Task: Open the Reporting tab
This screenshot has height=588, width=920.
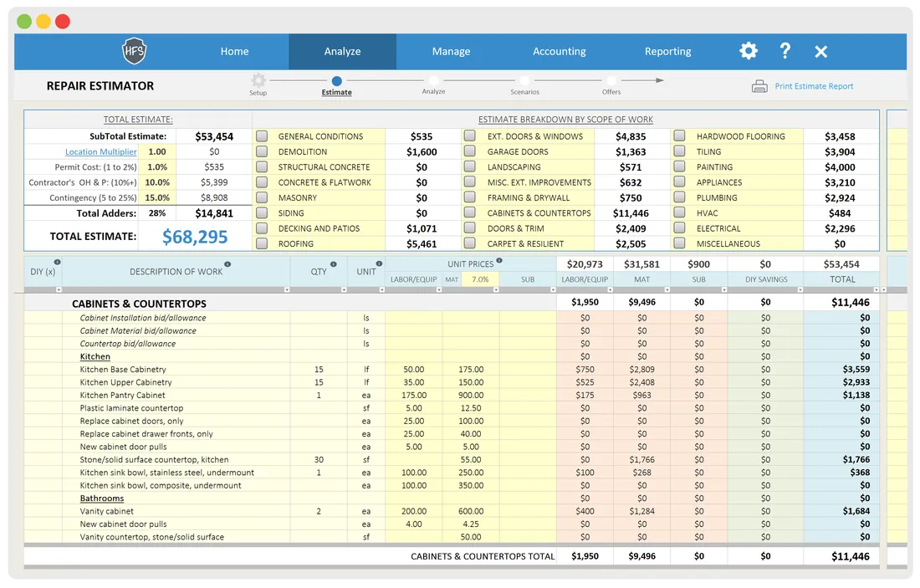Action: (667, 52)
